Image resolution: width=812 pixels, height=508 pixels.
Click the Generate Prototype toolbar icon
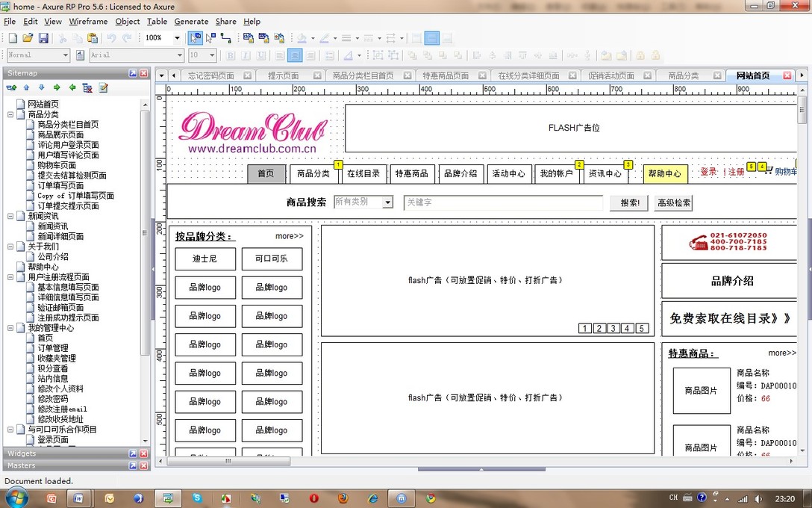pos(248,38)
